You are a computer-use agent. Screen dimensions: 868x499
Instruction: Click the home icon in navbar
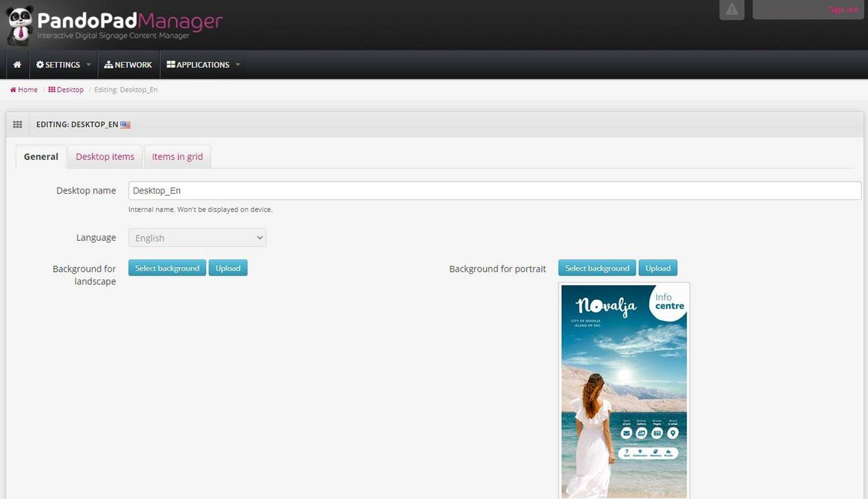click(17, 65)
